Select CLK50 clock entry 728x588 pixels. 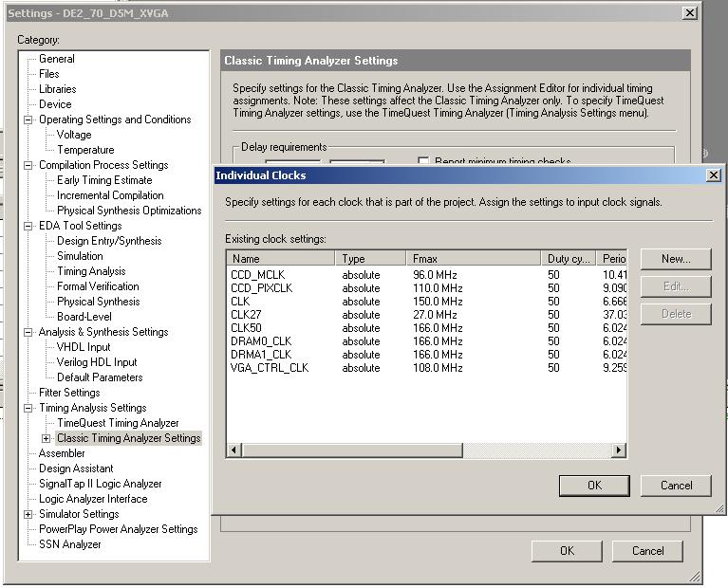(427, 328)
